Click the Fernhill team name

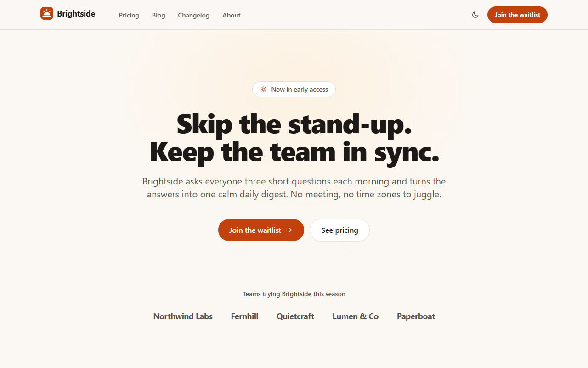click(x=244, y=316)
